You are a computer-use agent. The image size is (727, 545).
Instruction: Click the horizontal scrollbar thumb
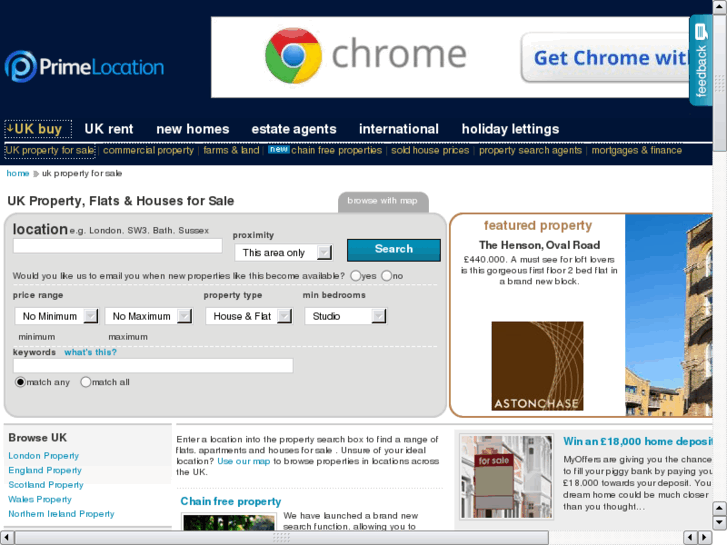281,537
